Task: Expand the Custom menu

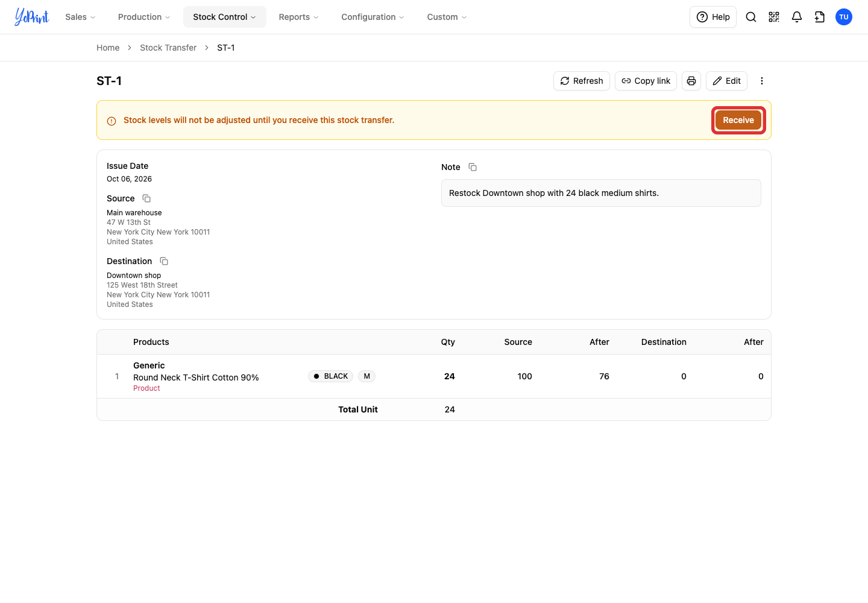Action: (447, 17)
